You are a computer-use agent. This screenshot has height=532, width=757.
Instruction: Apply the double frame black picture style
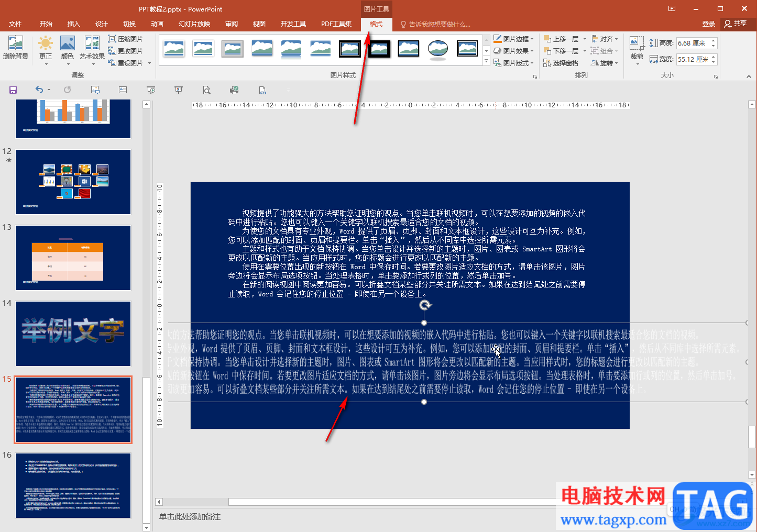[349, 49]
